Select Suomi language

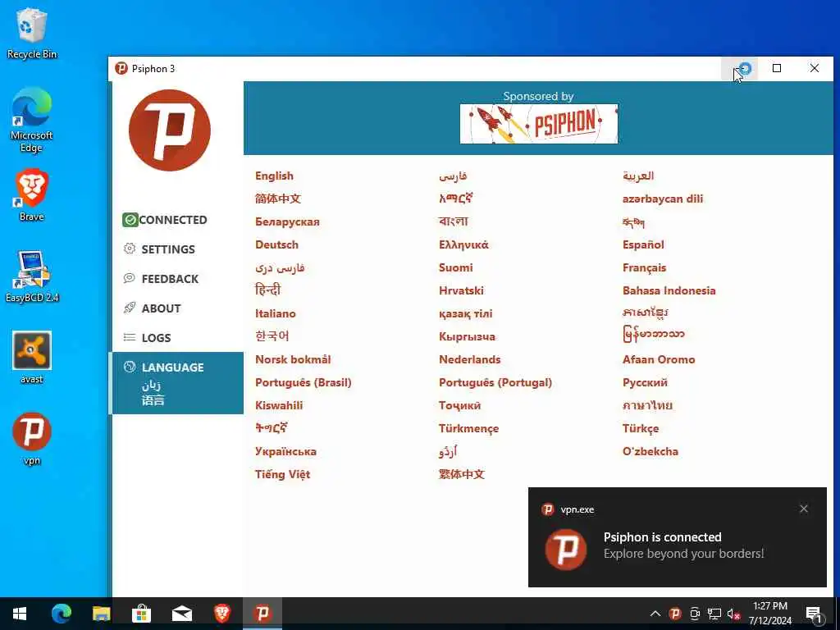pyautogui.click(x=456, y=268)
